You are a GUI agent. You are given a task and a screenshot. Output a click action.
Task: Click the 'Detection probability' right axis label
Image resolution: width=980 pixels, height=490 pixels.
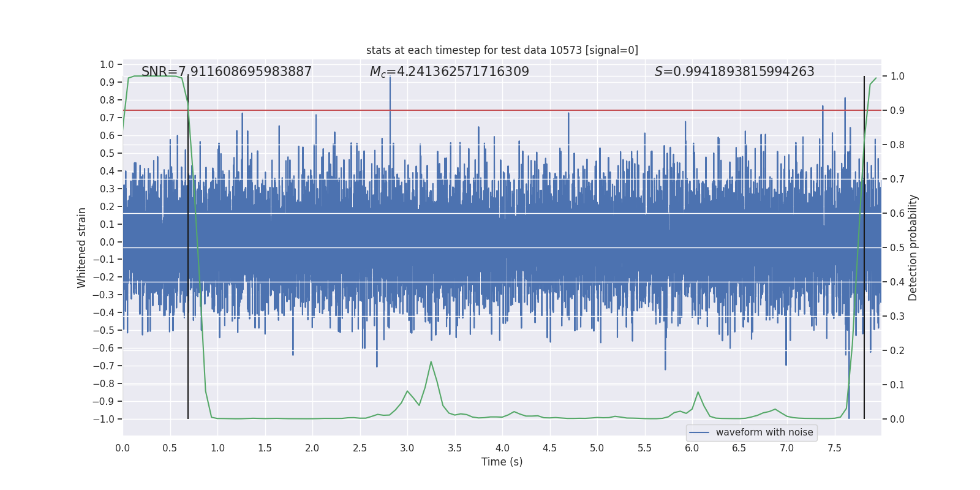click(x=913, y=247)
